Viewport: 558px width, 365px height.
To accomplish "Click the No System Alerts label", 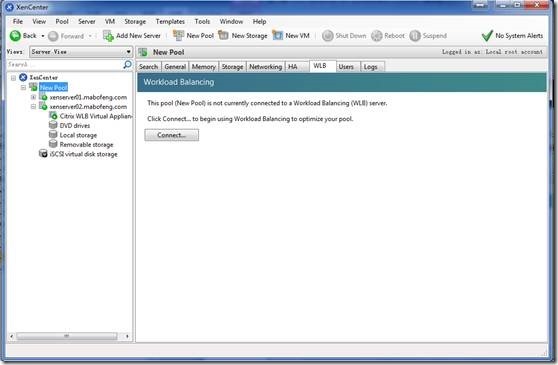I will (519, 36).
